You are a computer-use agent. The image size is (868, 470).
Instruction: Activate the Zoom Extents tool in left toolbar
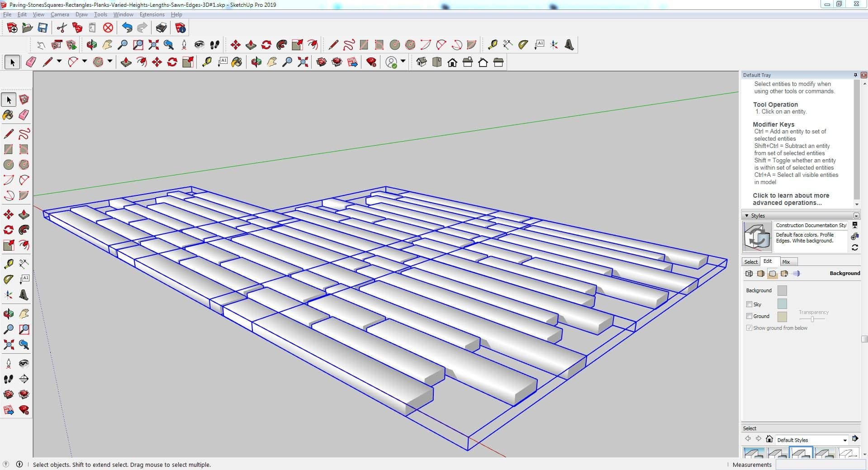(8, 345)
